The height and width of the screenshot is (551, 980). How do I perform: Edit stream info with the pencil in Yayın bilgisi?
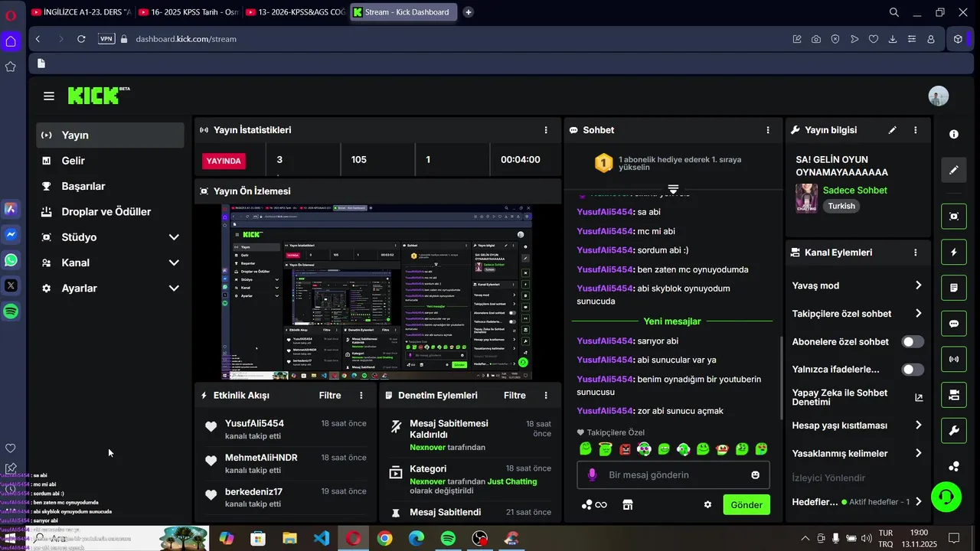[892, 130]
